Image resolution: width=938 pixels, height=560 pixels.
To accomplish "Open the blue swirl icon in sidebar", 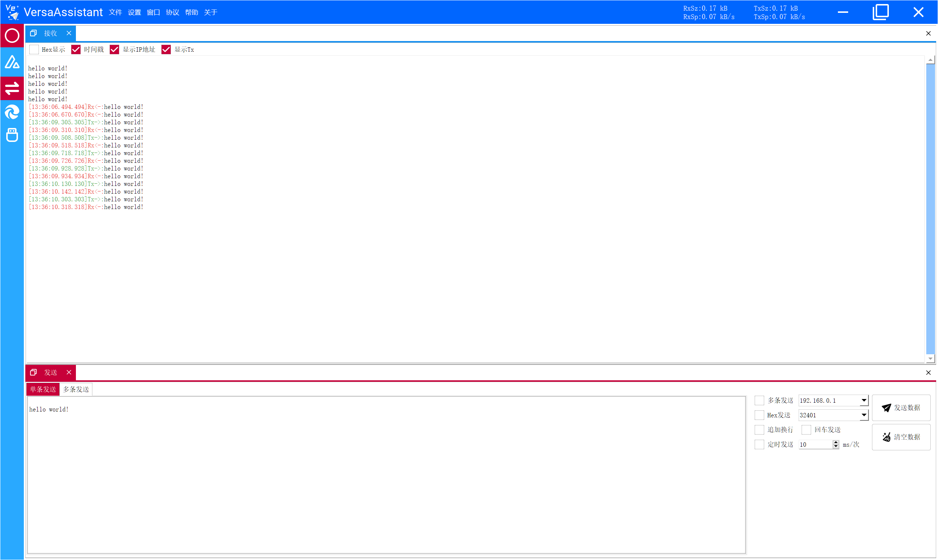I will 12,112.
